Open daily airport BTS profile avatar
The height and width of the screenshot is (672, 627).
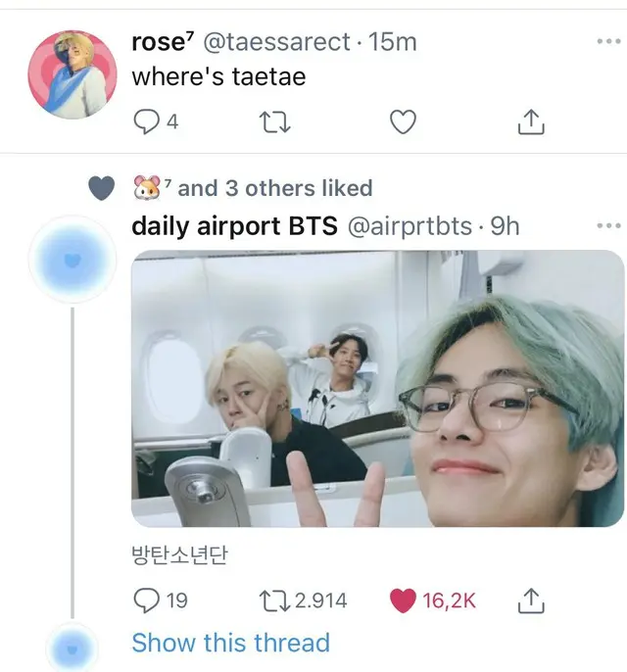[72, 260]
